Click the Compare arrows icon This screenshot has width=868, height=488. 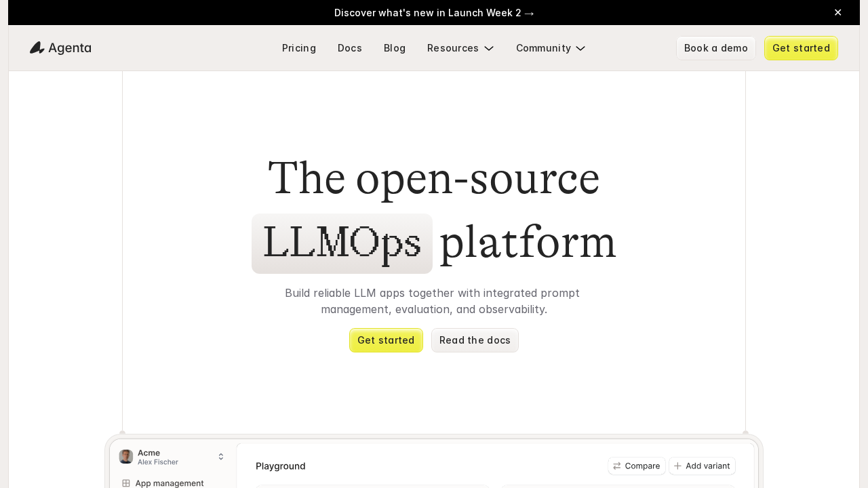617,466
